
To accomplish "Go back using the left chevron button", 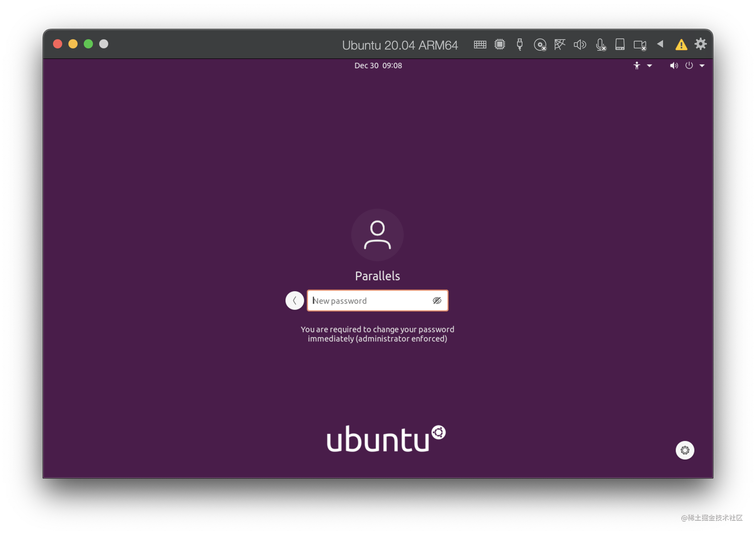I will [295, 301].
